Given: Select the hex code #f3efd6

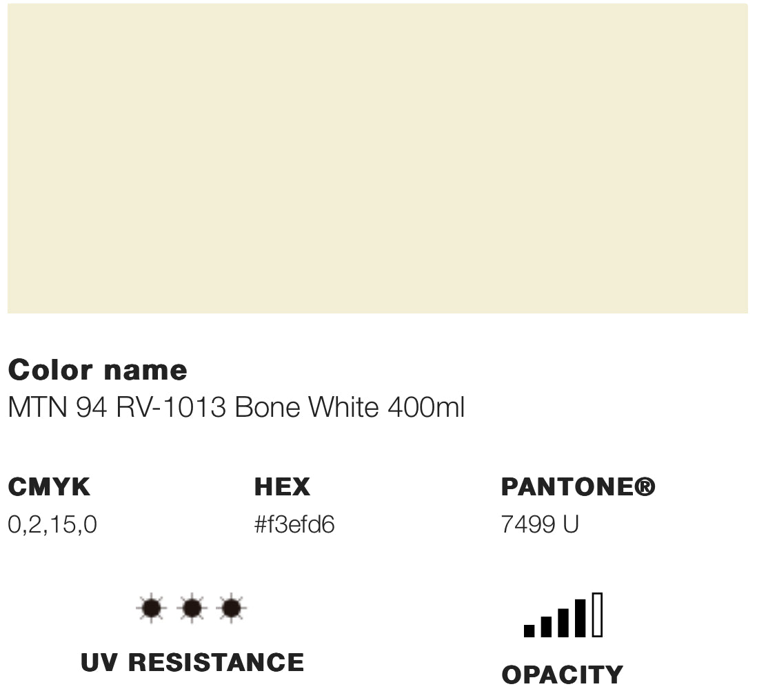Looking at the screenshot, I should click(294, 525).
